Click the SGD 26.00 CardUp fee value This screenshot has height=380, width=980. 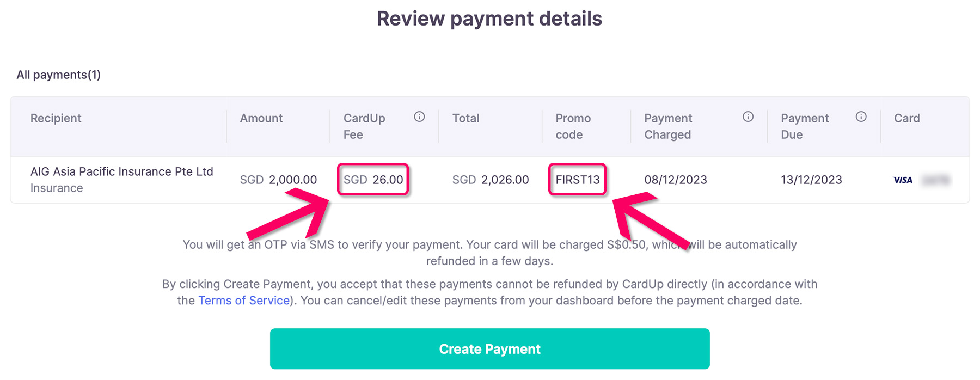(373, 180)
